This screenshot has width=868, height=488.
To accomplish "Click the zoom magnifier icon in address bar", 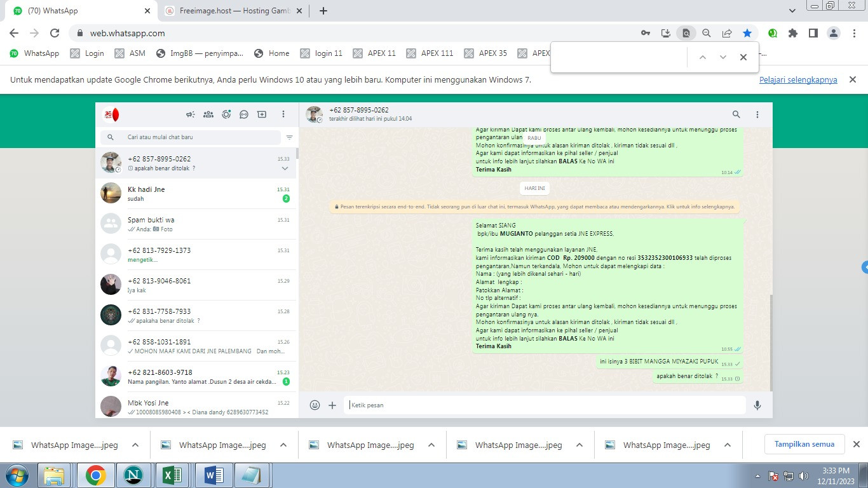I will pos(707,33).
